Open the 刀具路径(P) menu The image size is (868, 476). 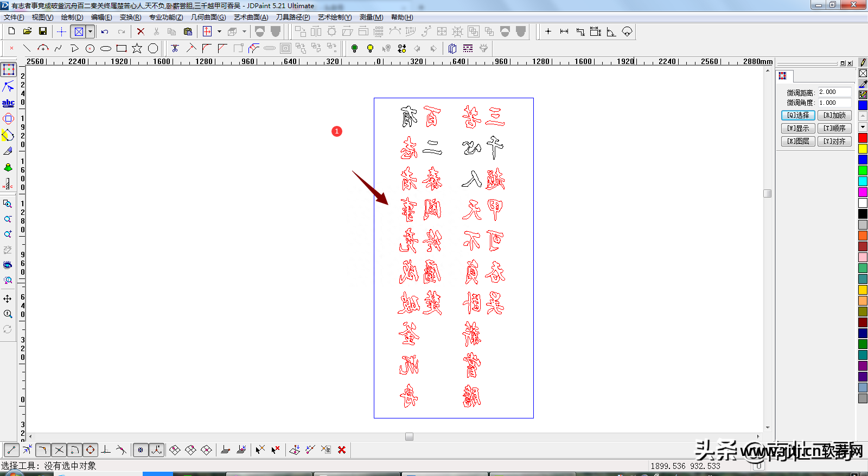tap(292, 17)
